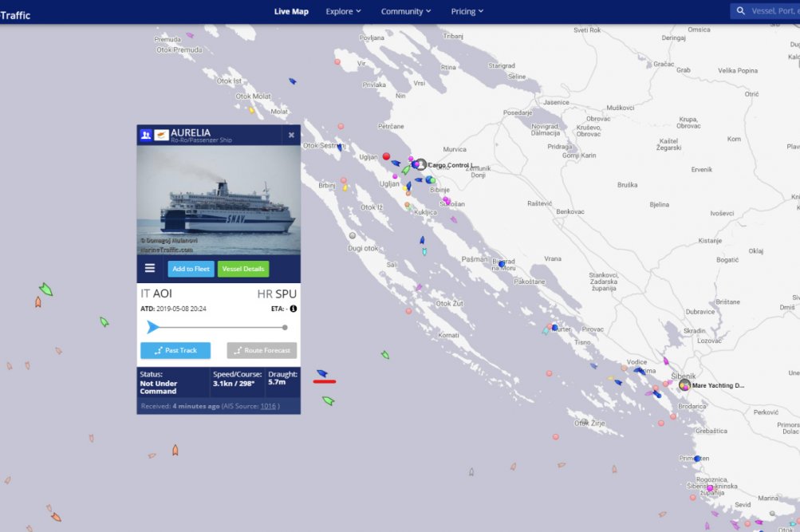800x532 pixels.
Task: Click the voyage progress arrow on the route slider
Action: (x=152, y=327)
